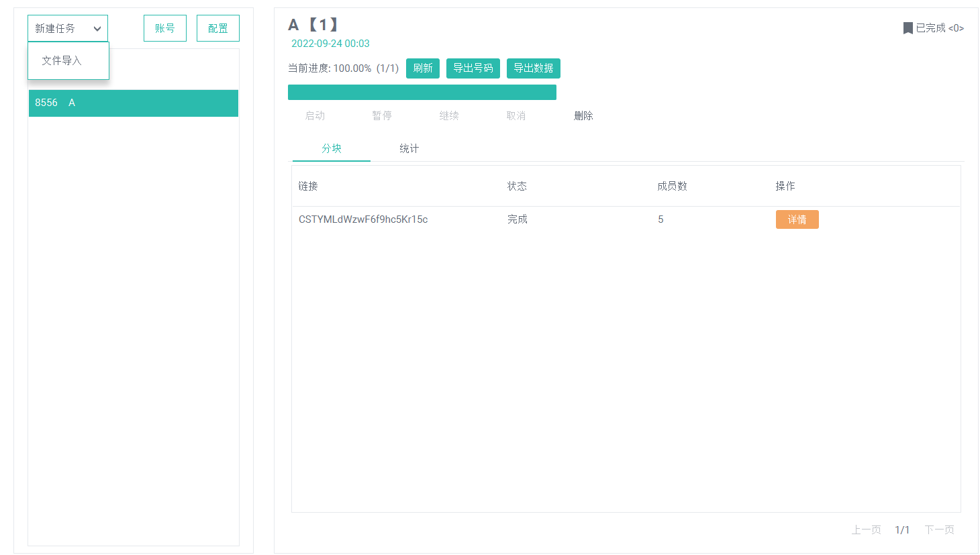The image size is (980, 555).
Task: Click the 状态 column header
Action: pos(517,186)
